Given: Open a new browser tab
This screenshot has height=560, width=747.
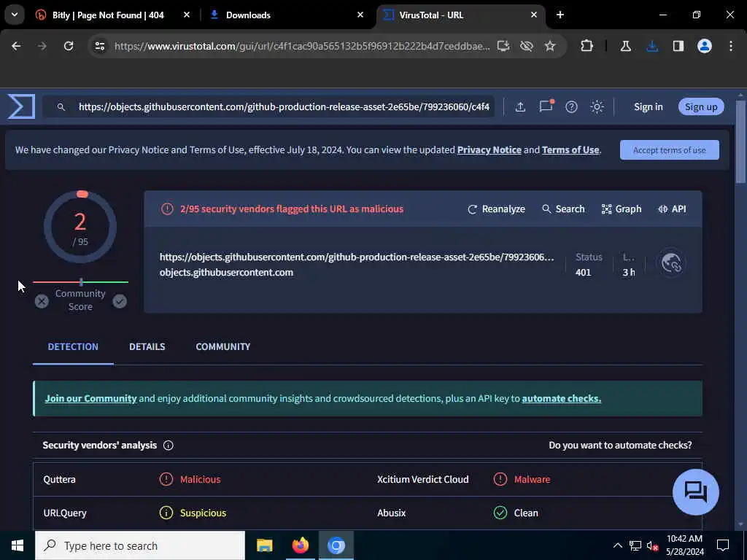Looking at the screenshot, I should [x=560, y=15].
